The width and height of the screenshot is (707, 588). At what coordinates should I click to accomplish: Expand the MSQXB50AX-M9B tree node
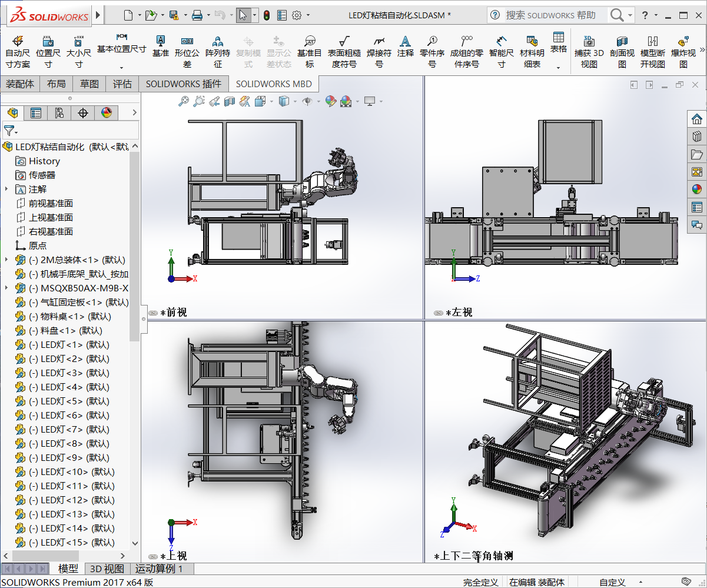pyautogui.click(x=6, y=288)
